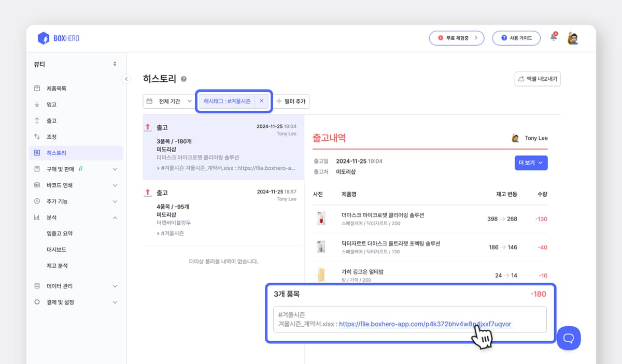Open the 더 보기 dropdown on shipping details
Viewport: 622px width, 364px height.
[x=531, y=163]
